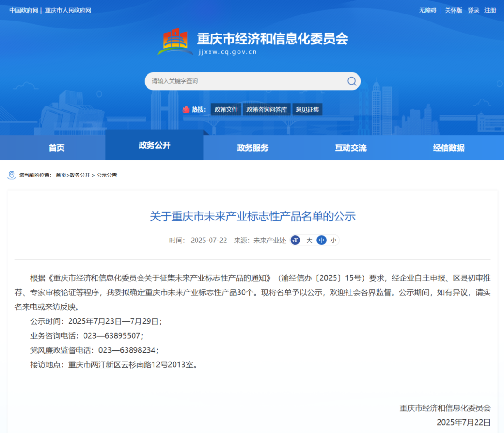Viewport: 504px width, 433px height.
Task: Click the 登录 login link
Action: pyautogui.click(x=473, y=10)
